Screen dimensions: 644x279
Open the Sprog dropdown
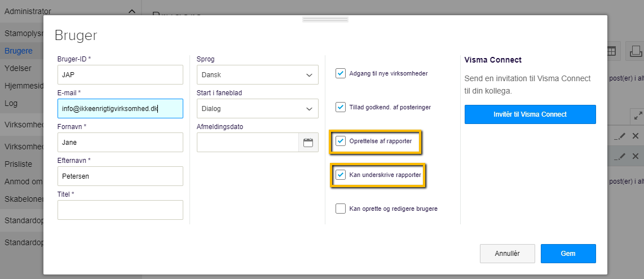(x=256, y=75)
